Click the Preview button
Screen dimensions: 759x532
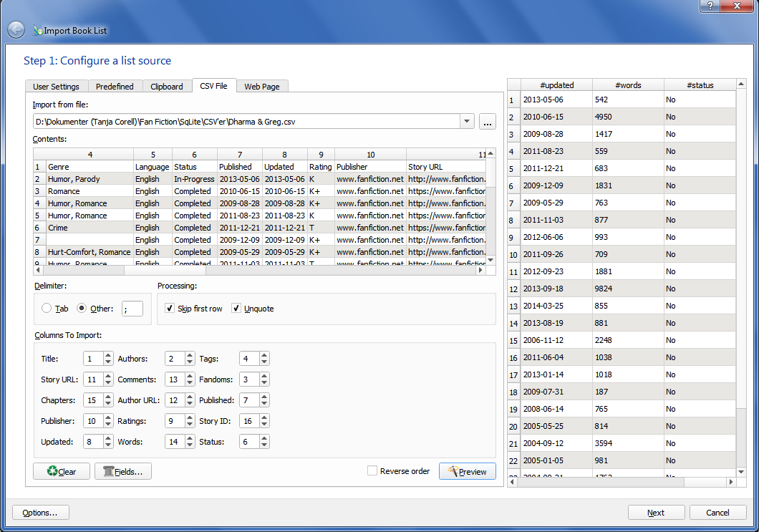click(x=467, y=471)
